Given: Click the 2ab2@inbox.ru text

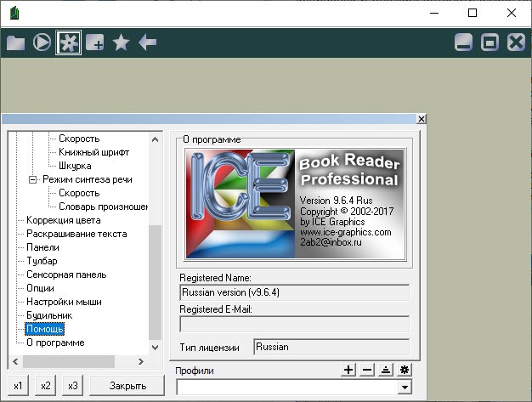Looking at the screenshot, I should coord(331,242).
